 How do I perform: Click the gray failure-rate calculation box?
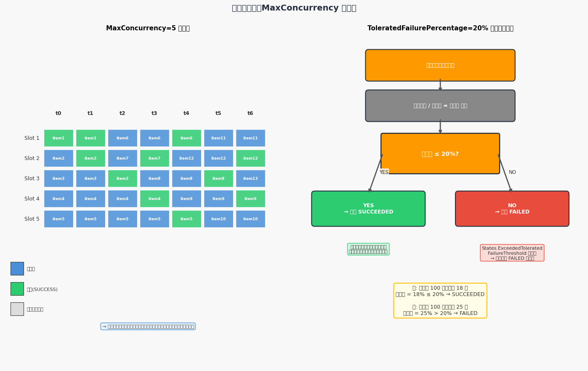point(440,106)
